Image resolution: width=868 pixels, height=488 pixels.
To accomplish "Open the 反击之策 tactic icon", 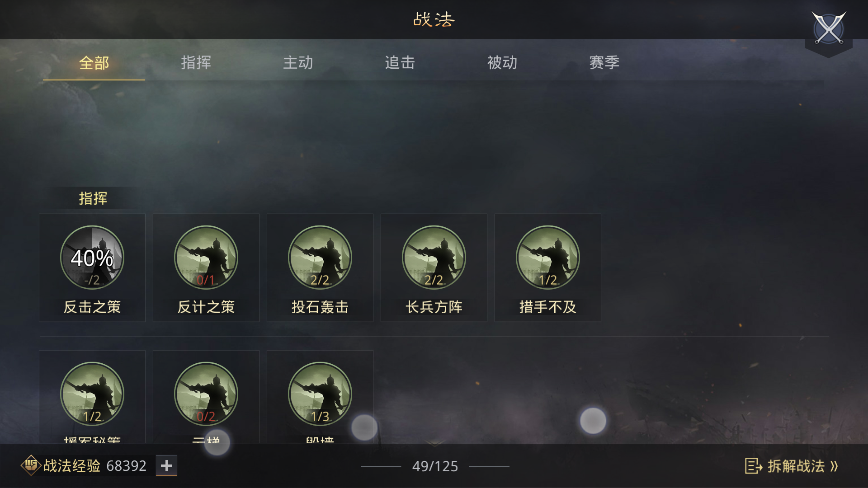I will click(92, 258).
